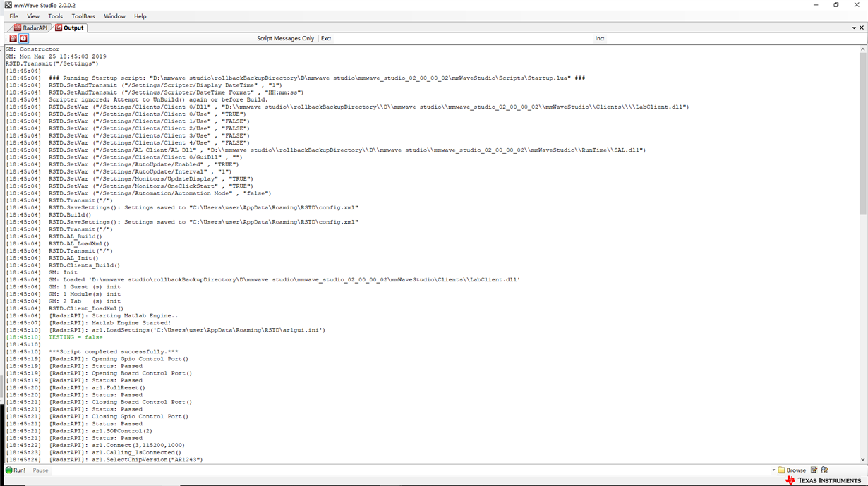Click 'Opening Board Control Port()' line
868x486 pixels.
(x=99, y=373)
